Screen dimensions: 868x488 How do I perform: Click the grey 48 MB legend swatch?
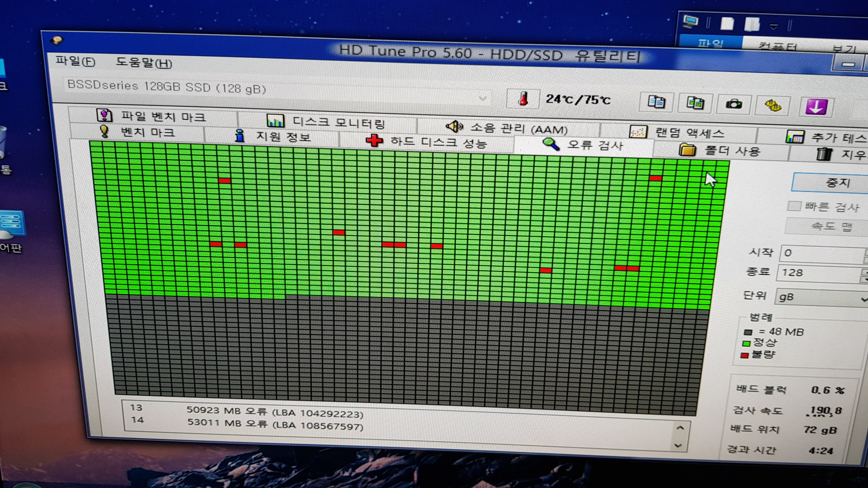coord(748,333)
